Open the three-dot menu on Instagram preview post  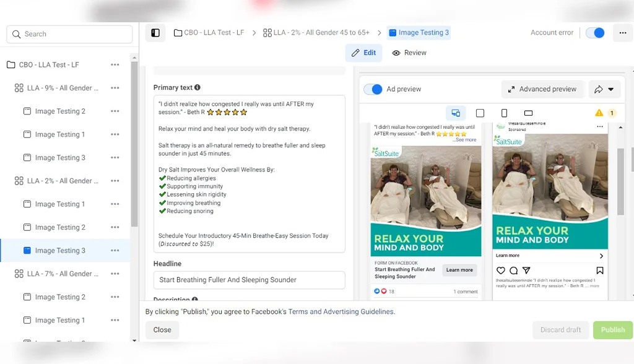(x=599, y=126)
